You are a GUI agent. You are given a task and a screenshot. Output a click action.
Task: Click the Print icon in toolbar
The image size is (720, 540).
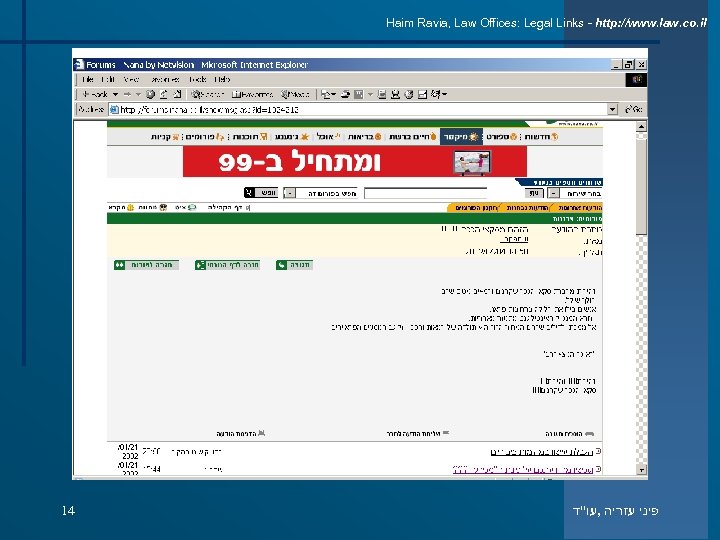[x=345, y=95]
